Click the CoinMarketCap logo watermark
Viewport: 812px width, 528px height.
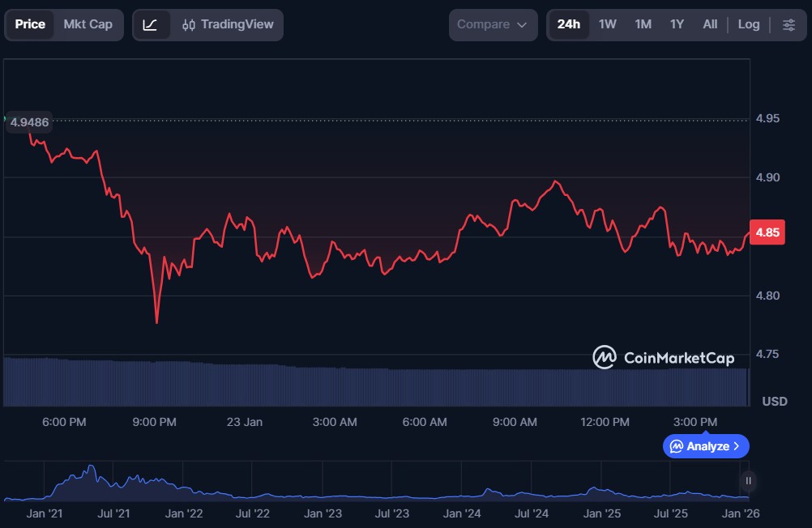[x=663, y=357]
